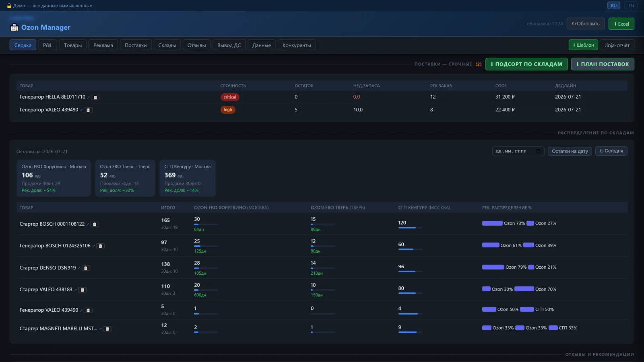Image resolution: width=644 pixels, height=362 pixels.
Task: Go to the Вывод ДС tab
Action: coord(229,45)
